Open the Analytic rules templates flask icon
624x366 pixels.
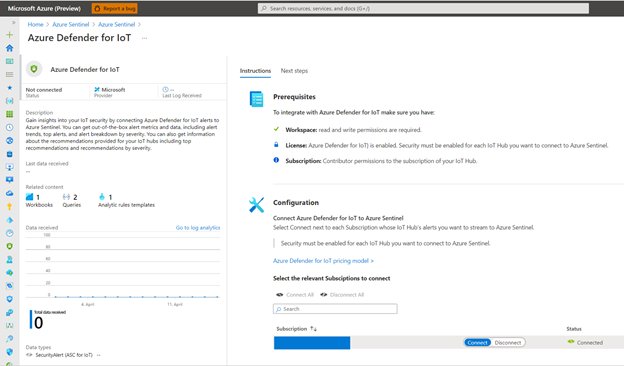pos(102,197)
